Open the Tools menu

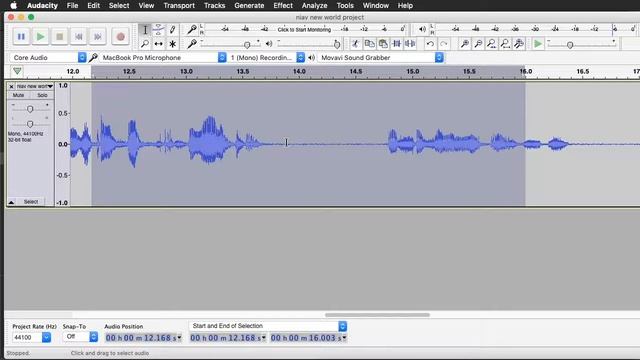345,6
